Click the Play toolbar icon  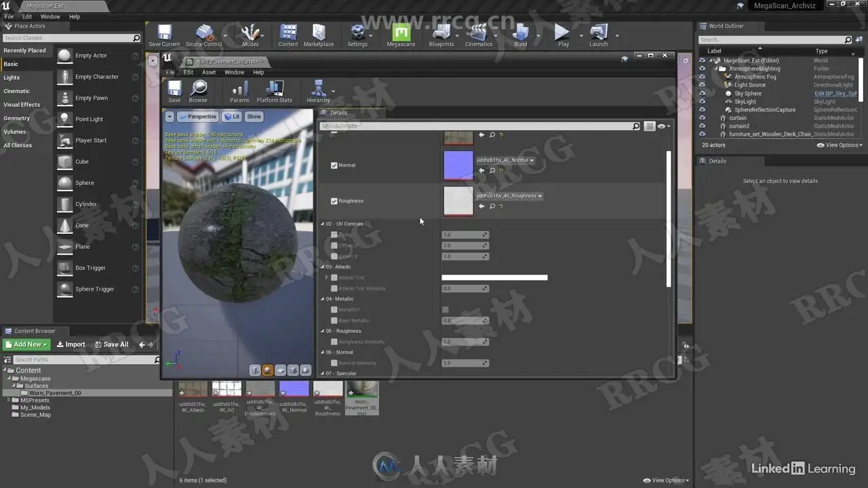[x=563, y=36]
